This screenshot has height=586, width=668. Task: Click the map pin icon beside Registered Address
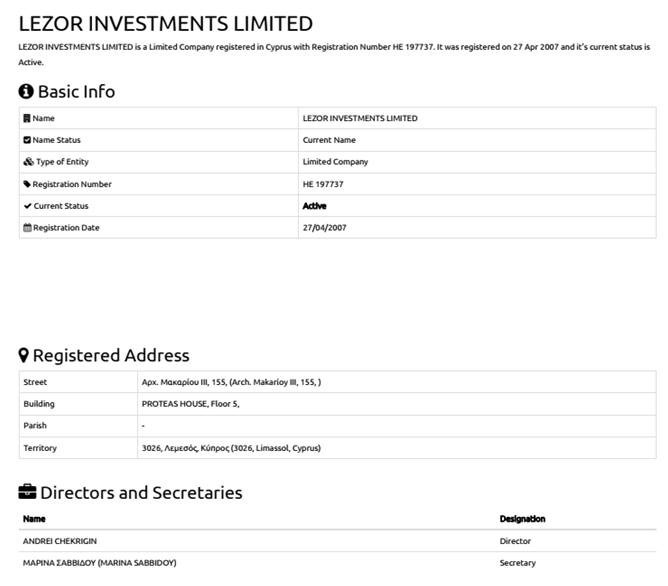tap(24, 355)
